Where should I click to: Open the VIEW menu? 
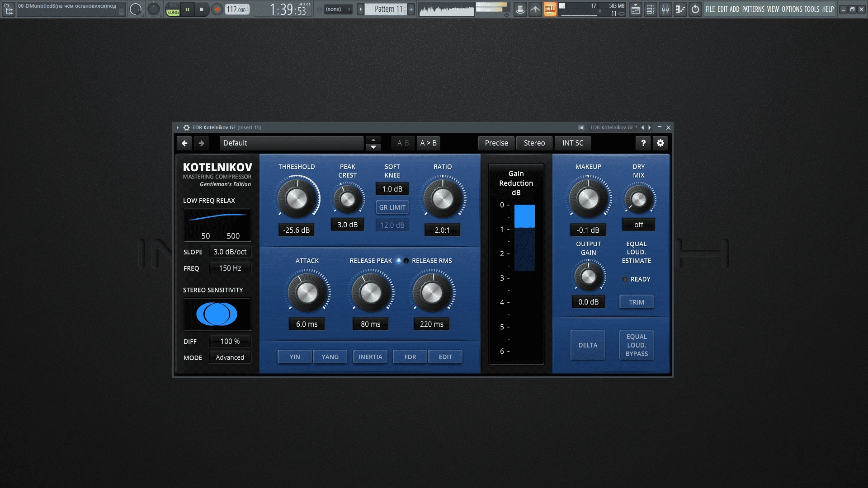tap(773, 9)
